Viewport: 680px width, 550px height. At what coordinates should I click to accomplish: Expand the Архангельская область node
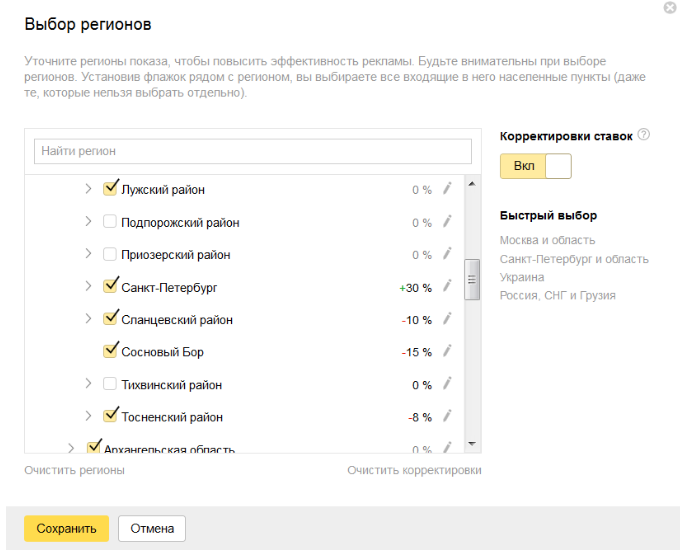coord(71,448)
